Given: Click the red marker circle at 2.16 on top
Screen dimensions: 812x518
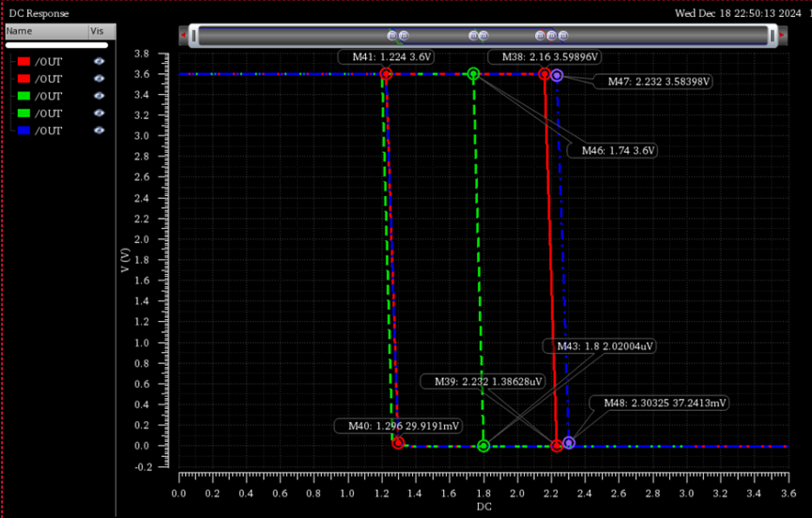Looking at the screenshot, I should click(x=544, y=74).
